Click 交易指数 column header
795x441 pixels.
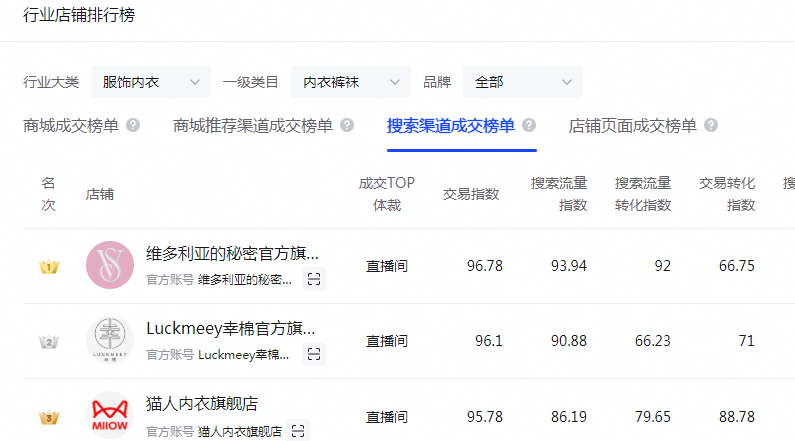coord(471,194)
